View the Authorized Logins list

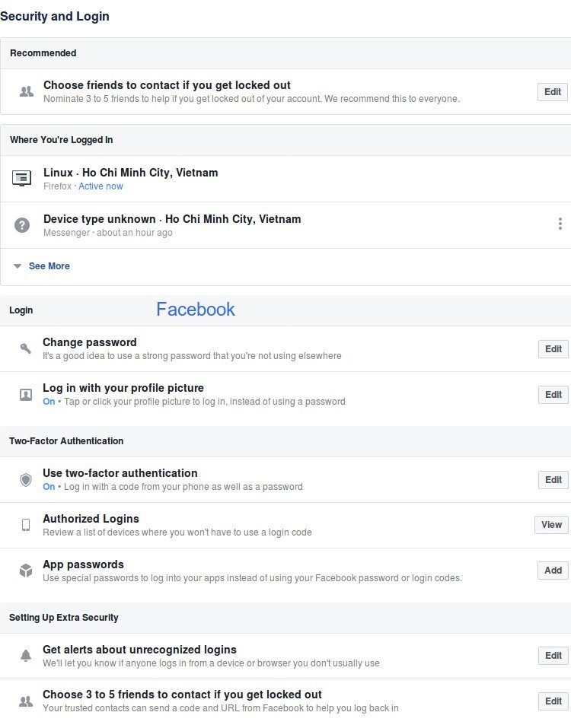tap(551, 525)
